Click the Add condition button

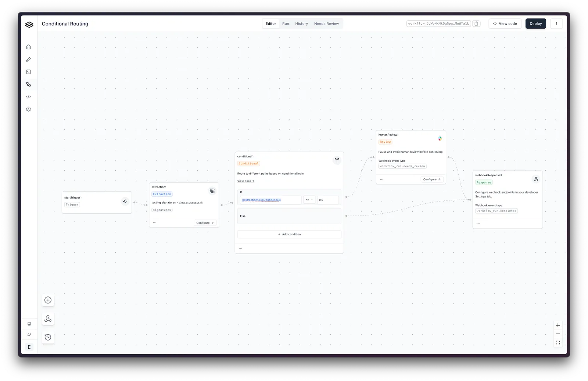pos(289,234)
